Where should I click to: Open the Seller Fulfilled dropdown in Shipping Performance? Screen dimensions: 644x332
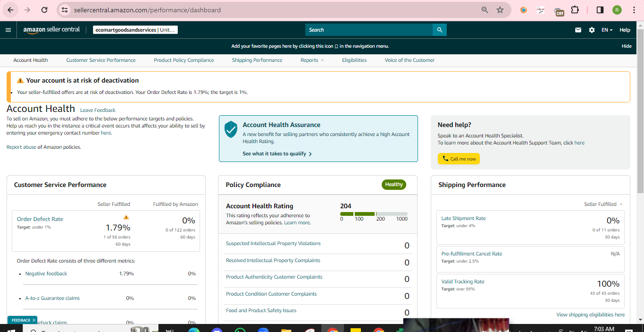tap(603, 204)
